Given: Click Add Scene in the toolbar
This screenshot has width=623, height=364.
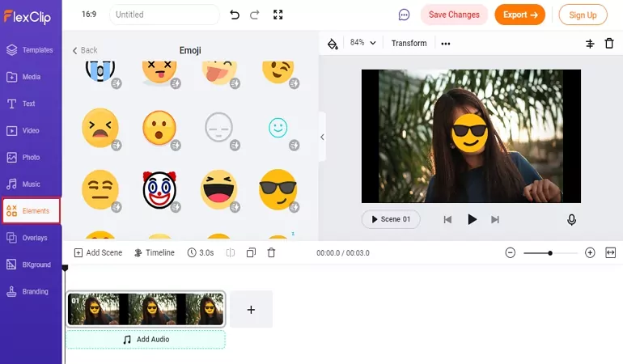Looking at the screenshot, I should (x=98, y=252).
